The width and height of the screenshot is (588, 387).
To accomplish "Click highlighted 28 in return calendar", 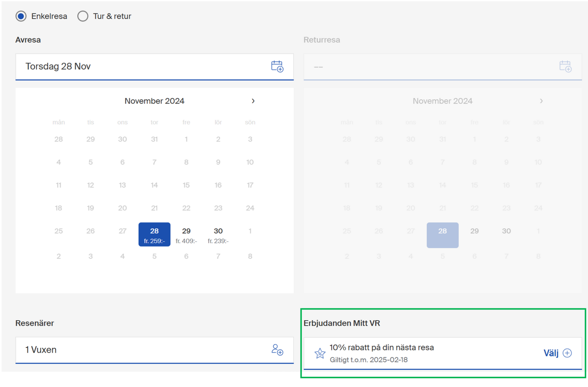I will pos(442,235).
